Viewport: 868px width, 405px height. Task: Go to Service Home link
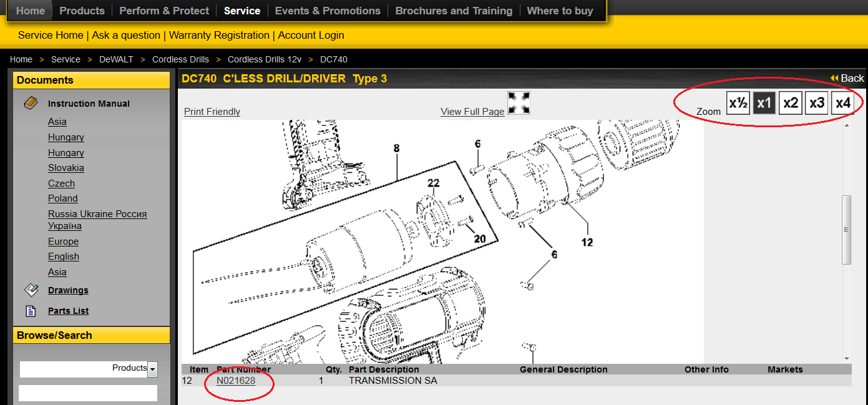point(51,35)
